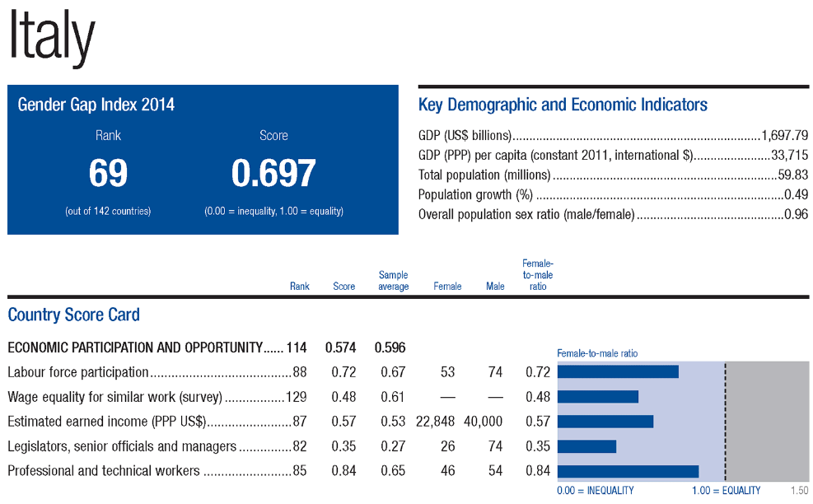Click the Sample average column header

pos(393,281)
